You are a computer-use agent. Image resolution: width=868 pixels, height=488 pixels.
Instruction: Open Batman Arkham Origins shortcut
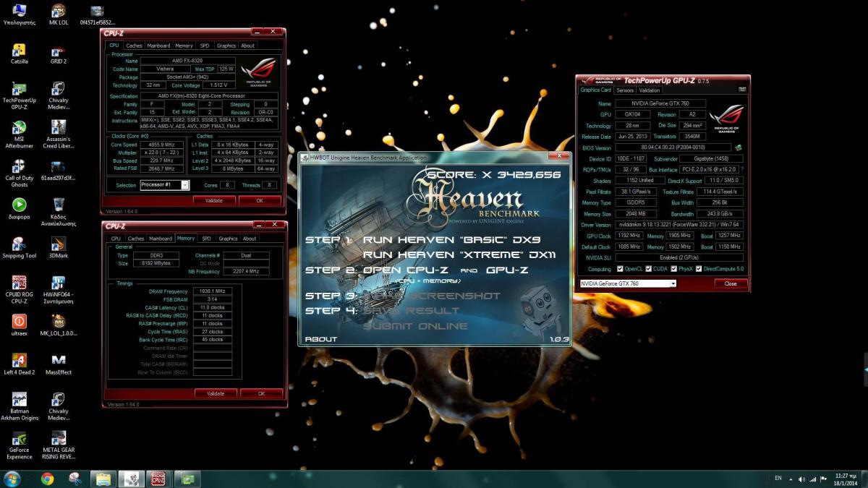coord(20,406)
